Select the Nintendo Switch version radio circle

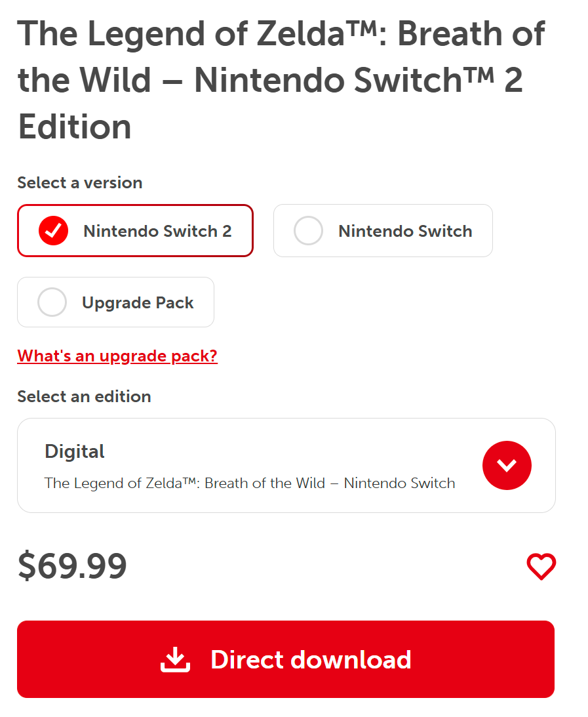tap(308, 231)
